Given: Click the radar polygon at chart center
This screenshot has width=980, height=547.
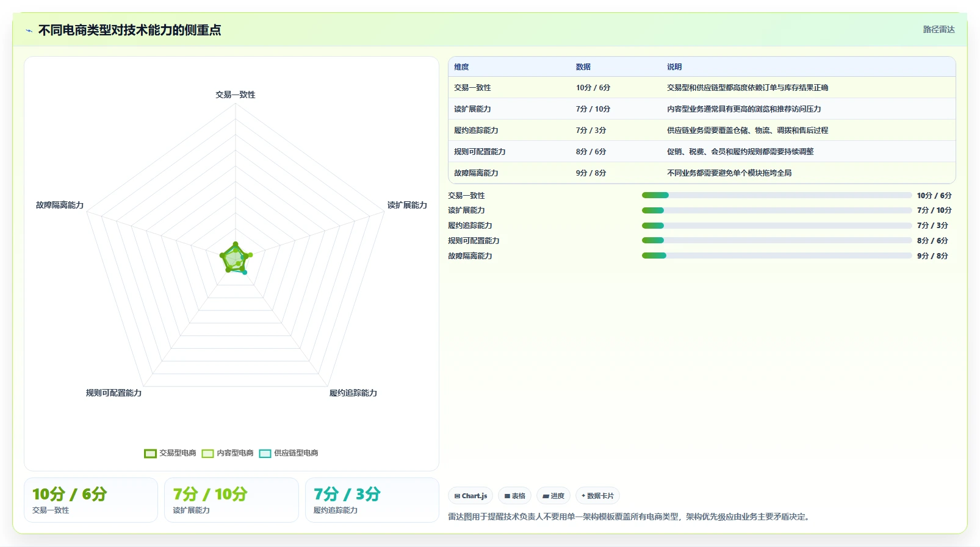Looking at the screenshot, I should pos(235,259).
